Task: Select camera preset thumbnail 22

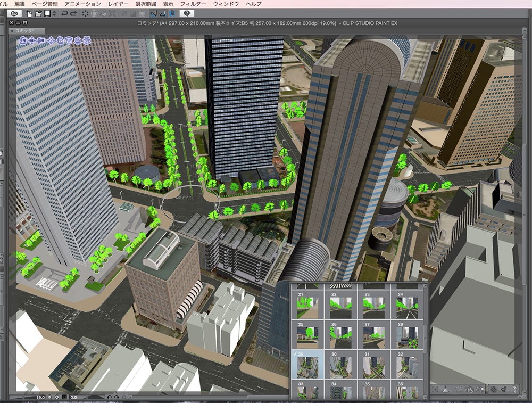Action: point(340,305)
